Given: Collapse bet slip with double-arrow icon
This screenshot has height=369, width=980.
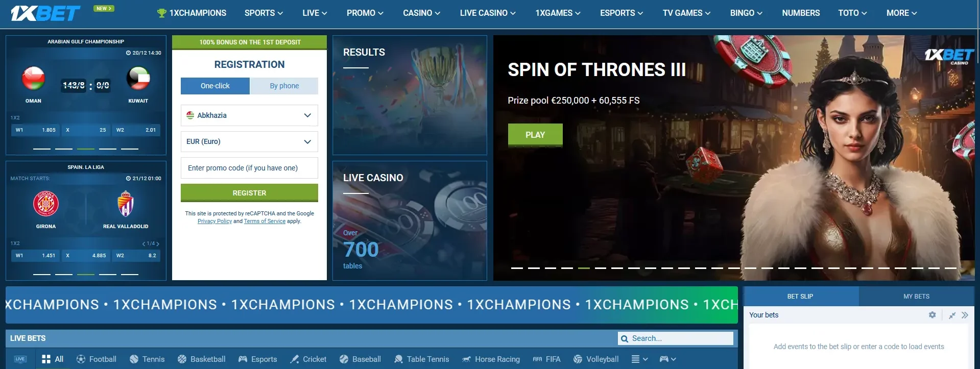Looking at the screenshot, I should 965,315.
